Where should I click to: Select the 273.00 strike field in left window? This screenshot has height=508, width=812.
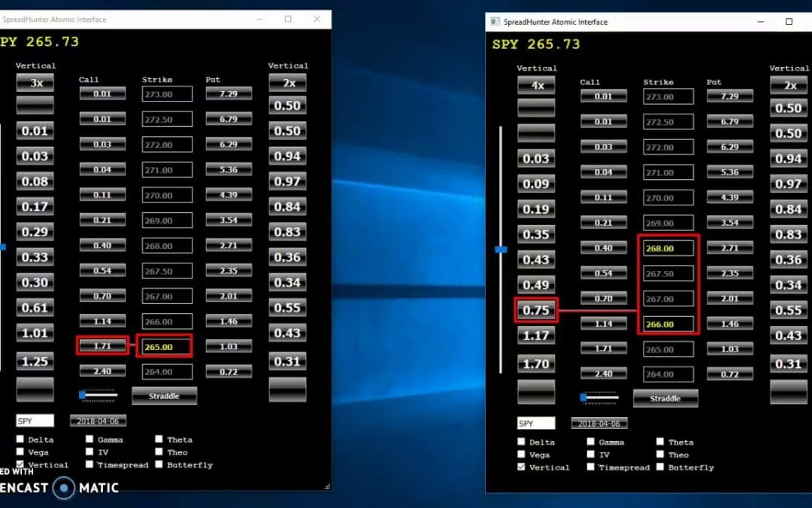pyautogui.click(x=167, y=94)
